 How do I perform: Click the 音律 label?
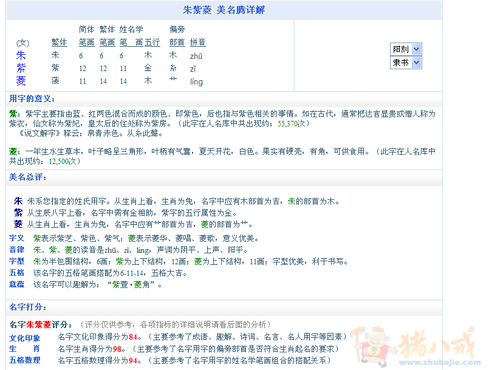pos(17,250)
